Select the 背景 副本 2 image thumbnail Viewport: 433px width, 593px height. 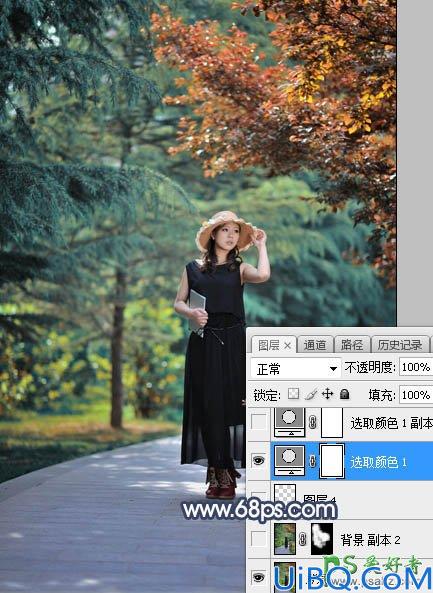pos(285,539)
